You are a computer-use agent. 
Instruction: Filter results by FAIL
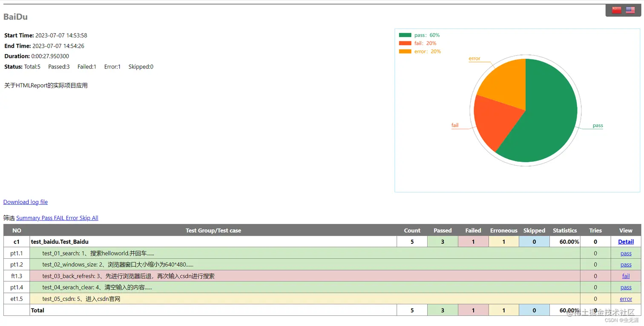click(x=59, y=218)
